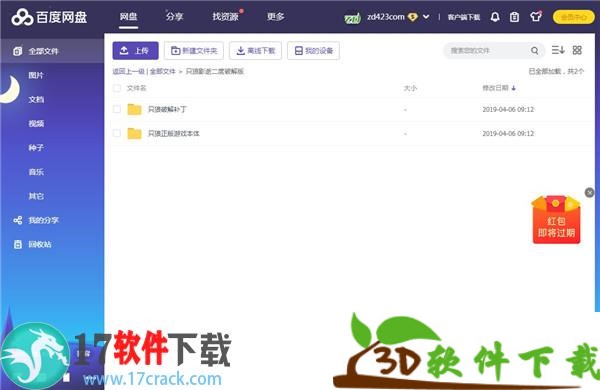Click the search magnifier icon
The height and width of the screenshot is (390, 600).
pyautogui.click(x=535, y=51)
